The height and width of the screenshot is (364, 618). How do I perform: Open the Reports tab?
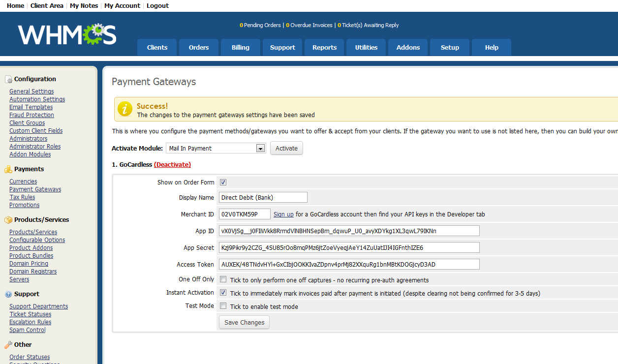click(x=324, y=48)
